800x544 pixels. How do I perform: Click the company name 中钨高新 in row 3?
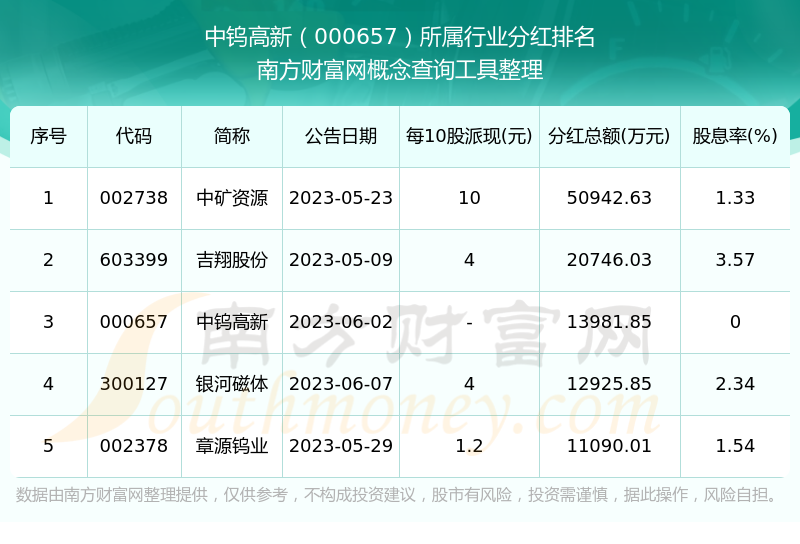point(232,322)
